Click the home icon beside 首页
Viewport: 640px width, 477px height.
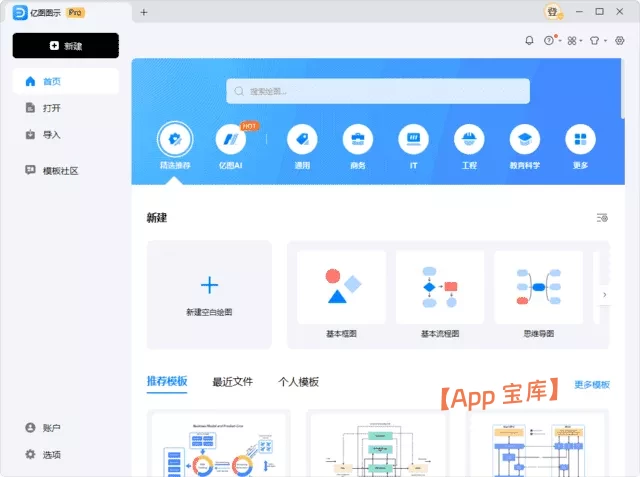tap(30, 81)
